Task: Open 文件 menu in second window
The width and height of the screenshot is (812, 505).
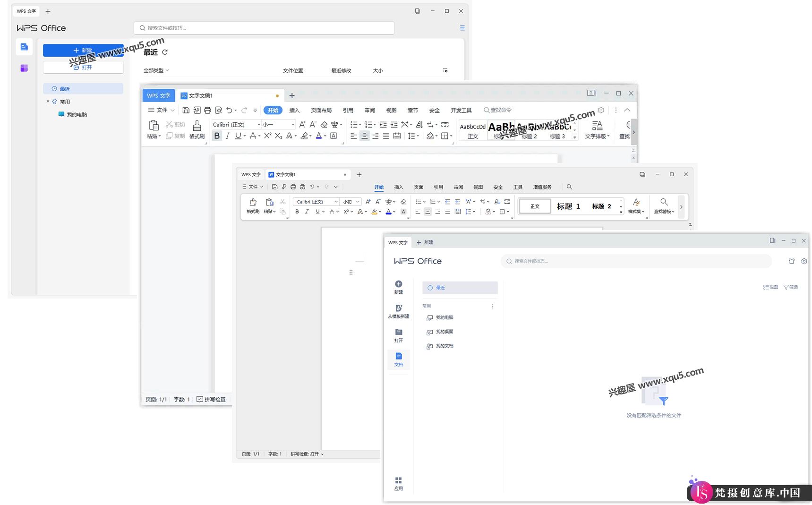Action: [161, 110]
